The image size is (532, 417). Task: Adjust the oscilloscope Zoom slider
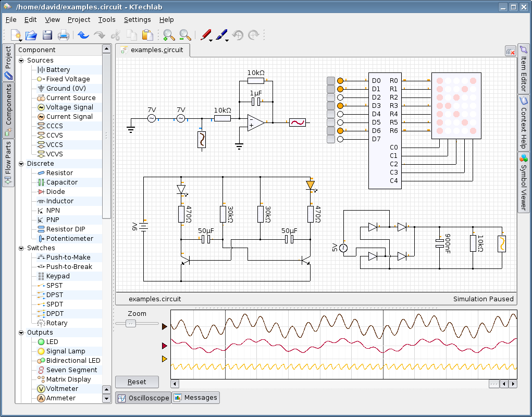tap(131, 324)
